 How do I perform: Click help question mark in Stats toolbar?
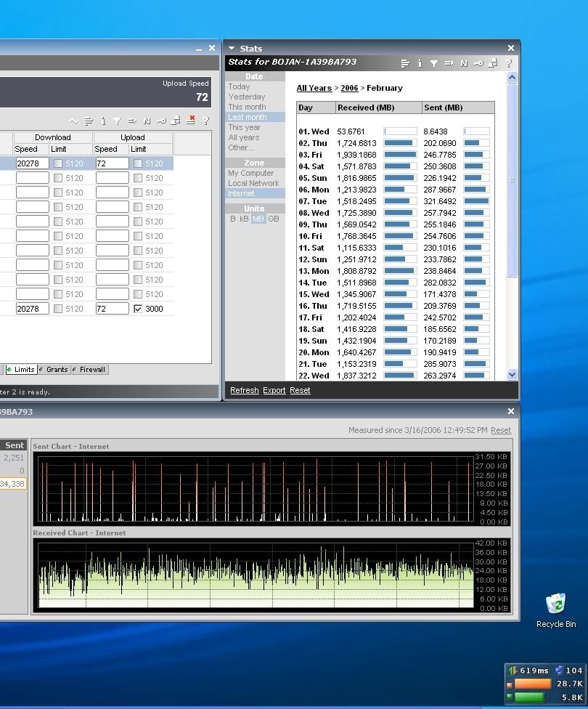[x=509, y=63]
